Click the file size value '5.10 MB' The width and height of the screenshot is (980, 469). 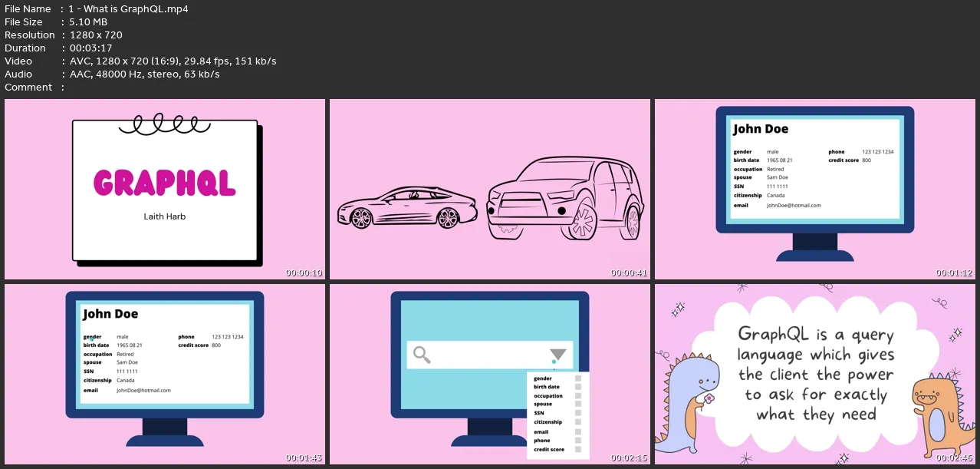click(x=88, y=22)
